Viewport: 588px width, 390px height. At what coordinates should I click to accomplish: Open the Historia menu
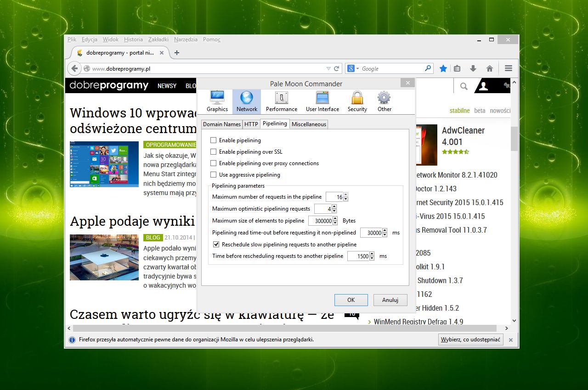[x=133, y=39]
